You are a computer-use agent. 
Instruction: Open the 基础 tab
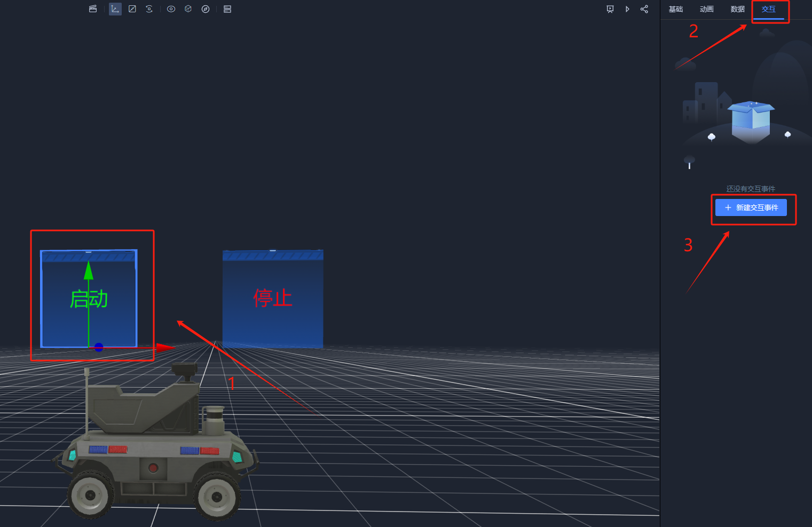tap(676, 9)
